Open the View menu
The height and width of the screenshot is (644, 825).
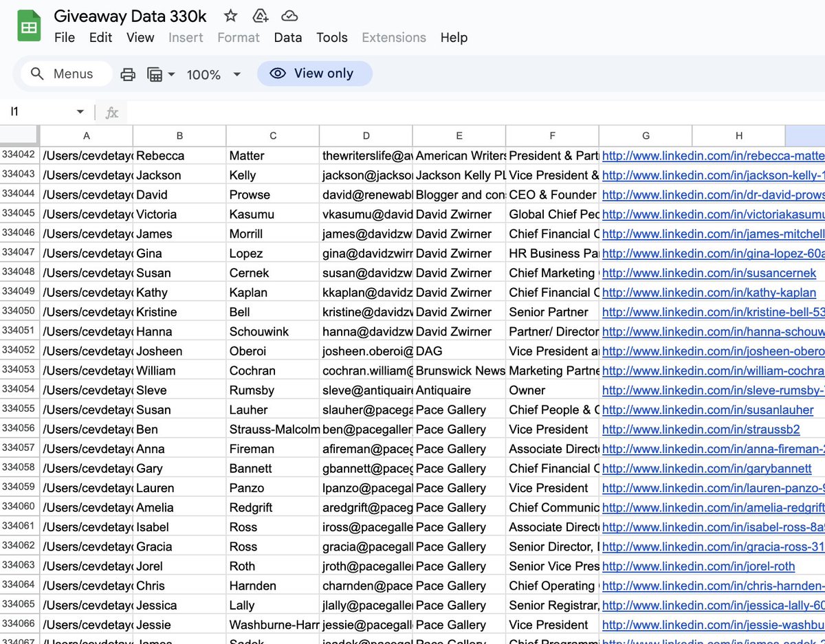click(140, 37)
